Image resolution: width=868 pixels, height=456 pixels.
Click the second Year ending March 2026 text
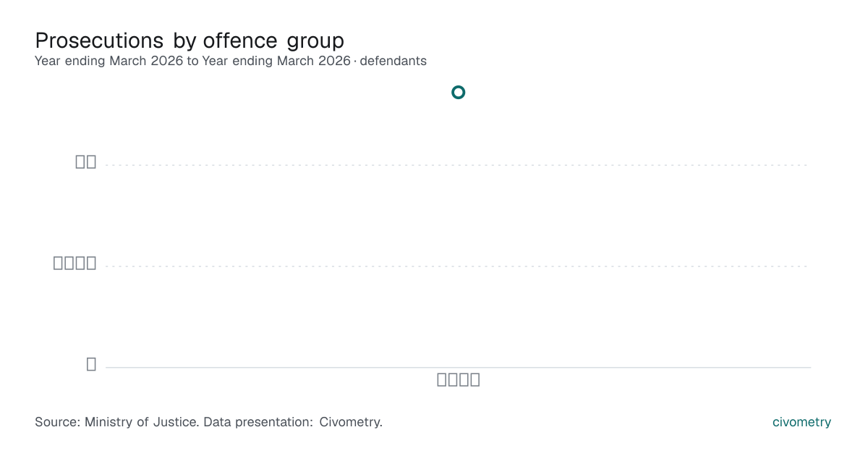276,61
